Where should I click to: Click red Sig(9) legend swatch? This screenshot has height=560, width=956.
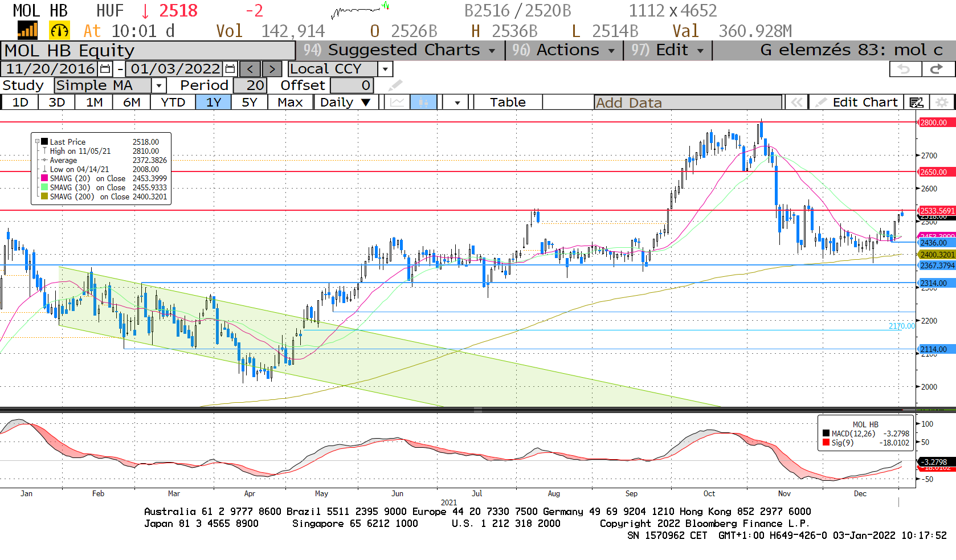pyautogui.click(x=826, y=443)
